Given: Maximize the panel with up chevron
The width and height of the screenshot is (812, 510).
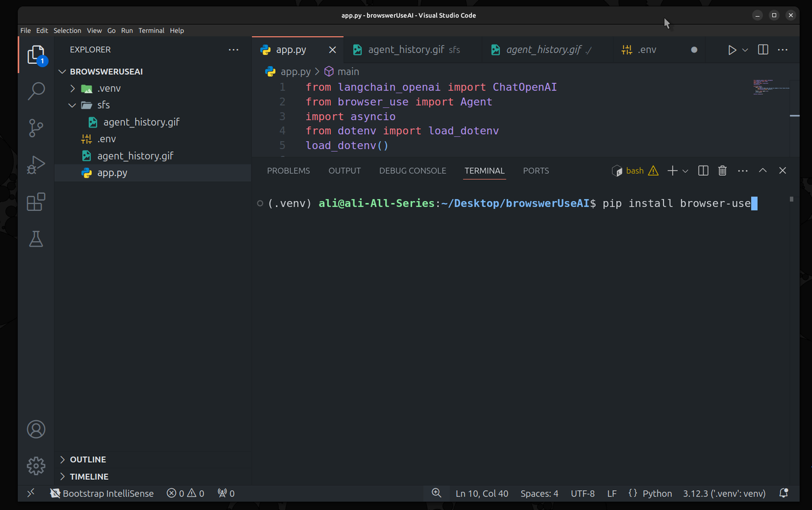Looking at the screenshot, I should tap(763, 171).
